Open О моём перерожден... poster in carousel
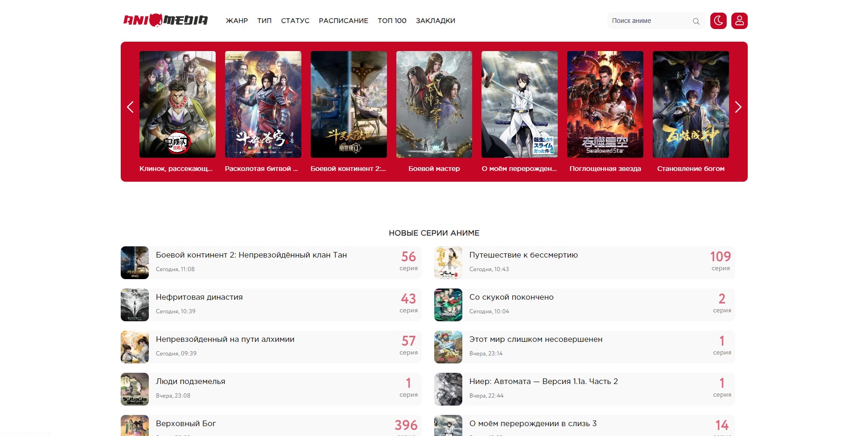Image resolution: width=868 pixels, height=436 pixels. coord(519,104)
